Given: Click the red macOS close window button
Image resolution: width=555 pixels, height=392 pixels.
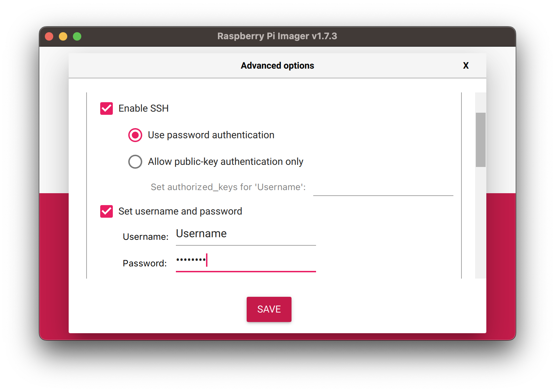Looking at the screenshot, I should coord(49,36).
